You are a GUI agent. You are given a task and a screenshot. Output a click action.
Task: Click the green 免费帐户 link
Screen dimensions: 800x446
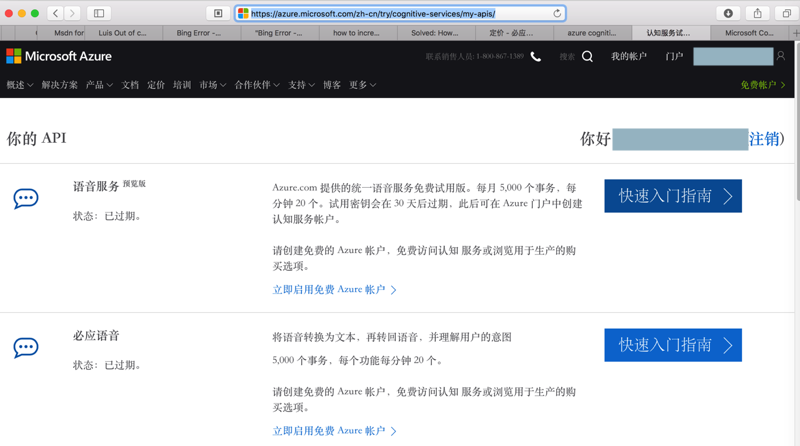click(763, 85)
